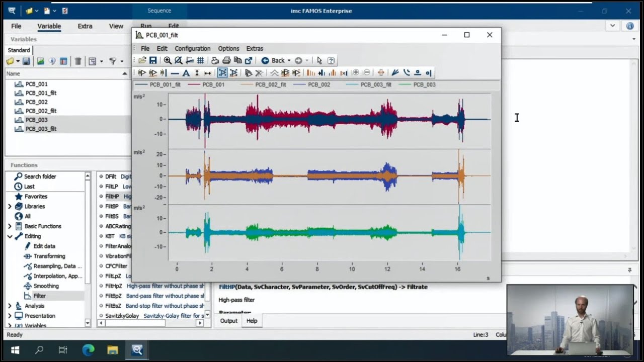This screenshot has width=644, height=362.
Task: Click the Output tab at bottom
Action: (228, 321)
